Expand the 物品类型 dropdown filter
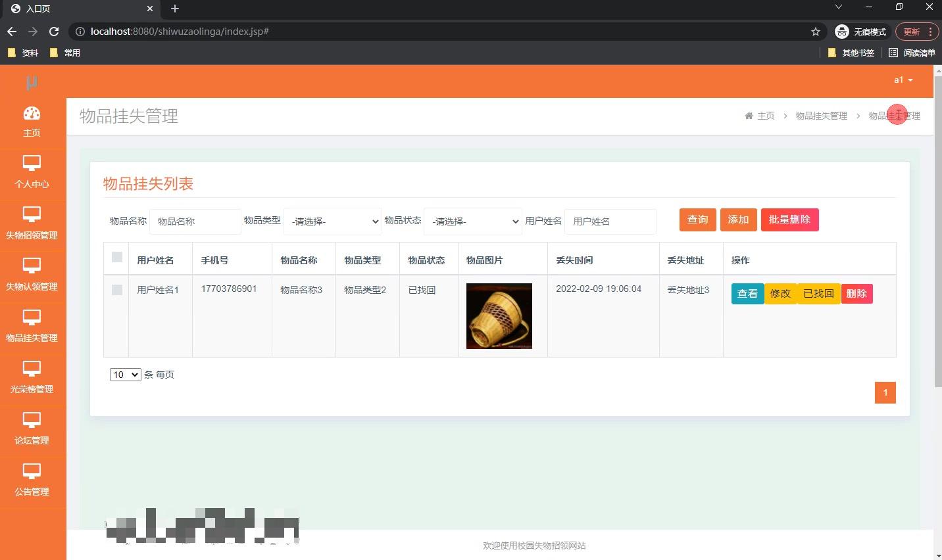Viewport: 942px width, 560px height. tap(333, 222)
